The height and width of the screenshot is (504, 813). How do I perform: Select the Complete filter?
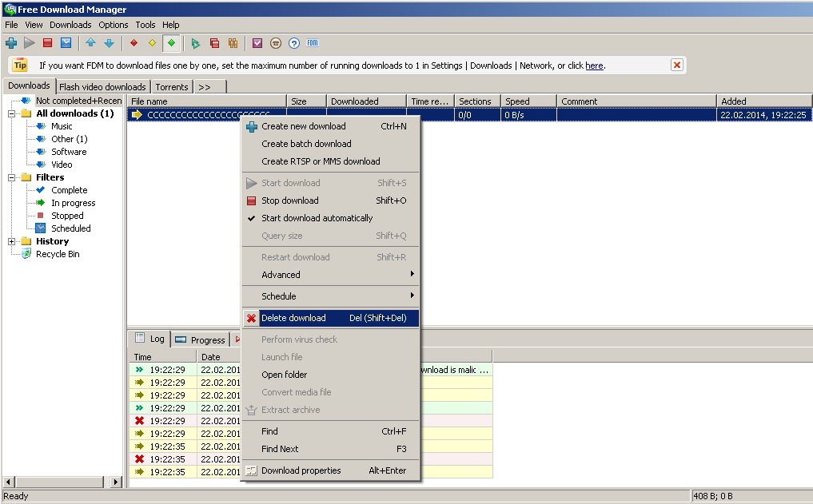[69, 190]
